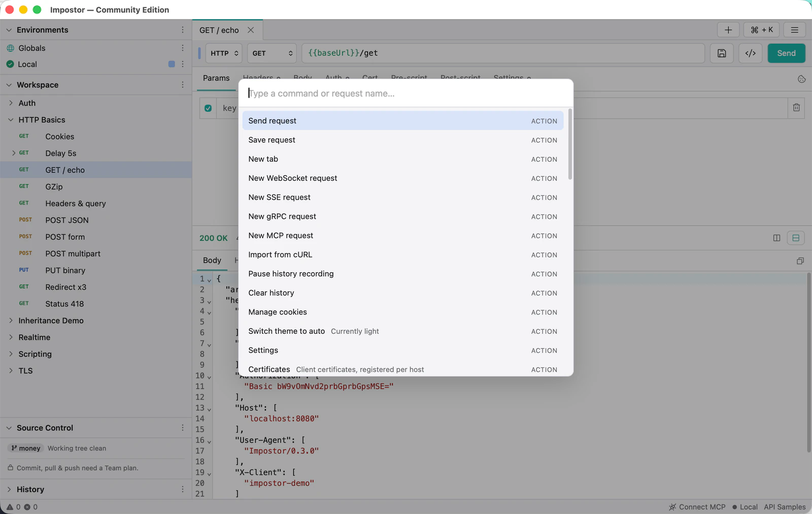Open Globals environment options menu

coord(183,48)
